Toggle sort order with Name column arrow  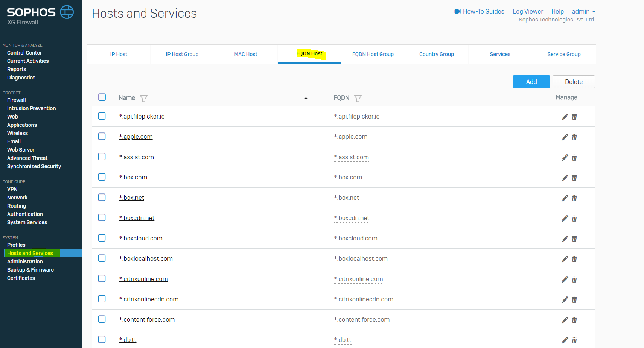point(306,99)
